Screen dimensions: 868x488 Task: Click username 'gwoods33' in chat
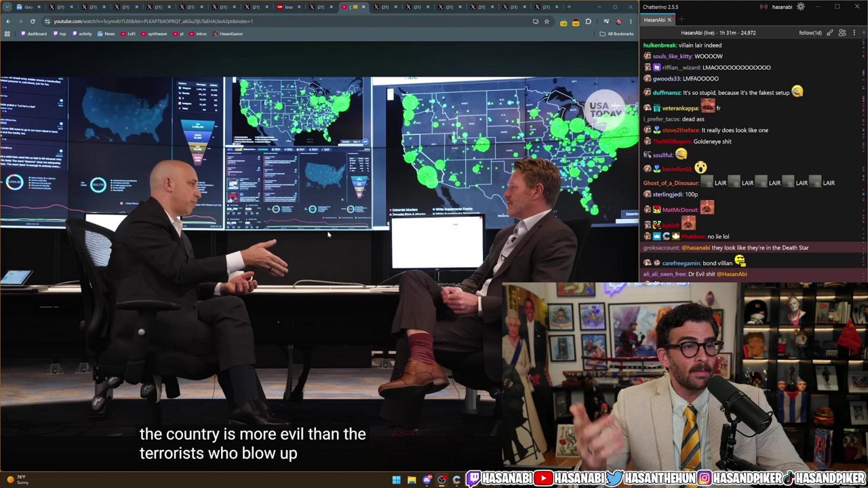point(668,79)
